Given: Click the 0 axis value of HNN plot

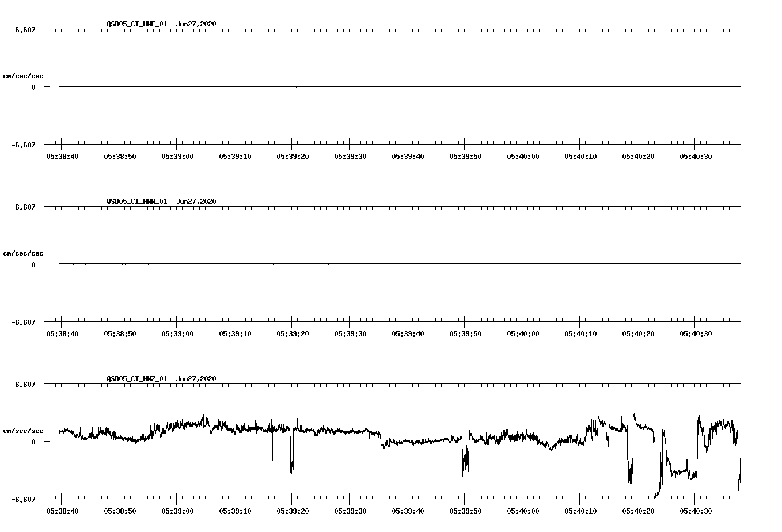Looking at the screenshot, I should [x=33, y=264].
